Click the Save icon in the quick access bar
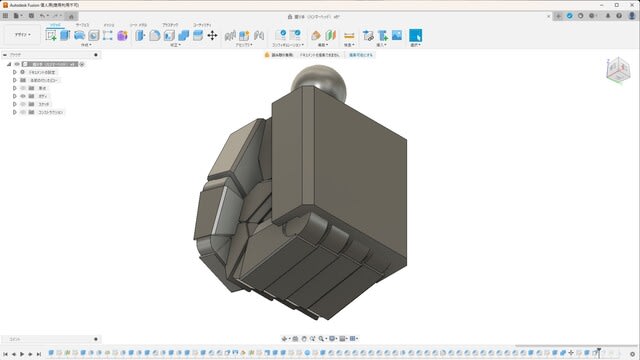This screenshot has width=640, height=360. pos(31,16)
